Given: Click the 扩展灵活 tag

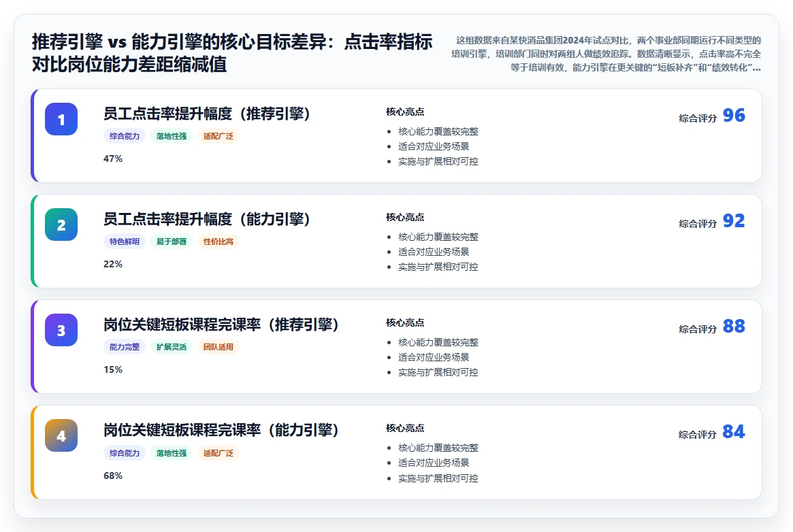Looking at the screenshot, I should (172, 347).
